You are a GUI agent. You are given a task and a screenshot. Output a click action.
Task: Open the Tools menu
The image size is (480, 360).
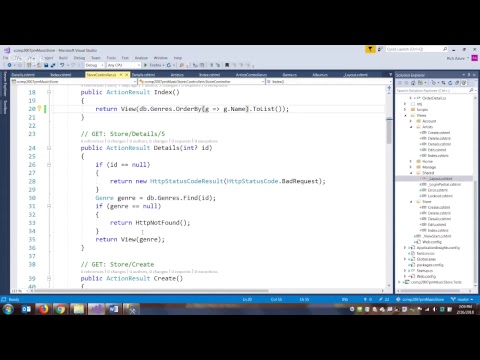coord(111,58)
